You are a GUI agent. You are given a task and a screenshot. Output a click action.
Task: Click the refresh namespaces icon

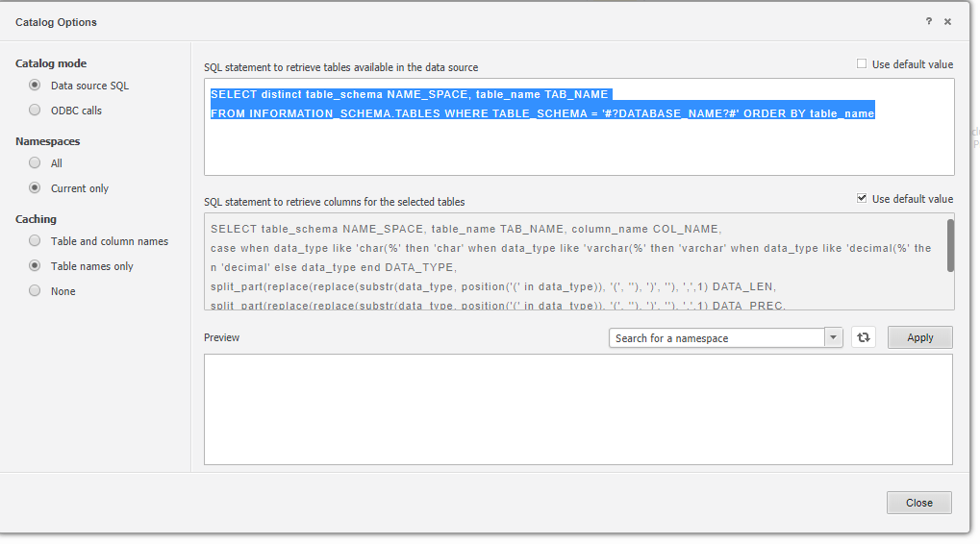[863, 337]
